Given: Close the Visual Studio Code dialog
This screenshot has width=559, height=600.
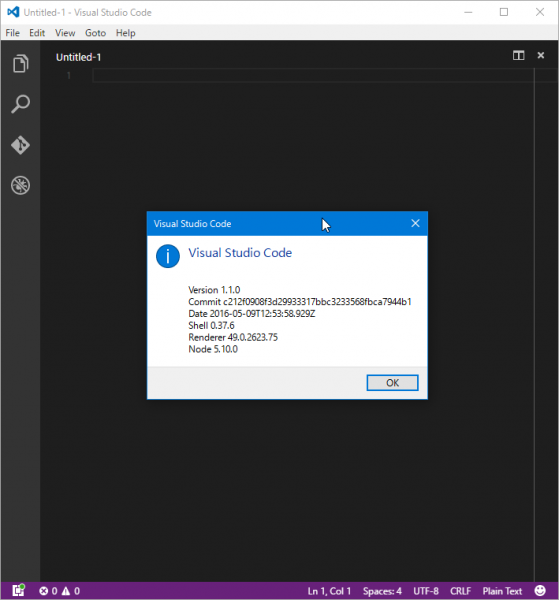Looking at the screenshot, I should (415, 223).
